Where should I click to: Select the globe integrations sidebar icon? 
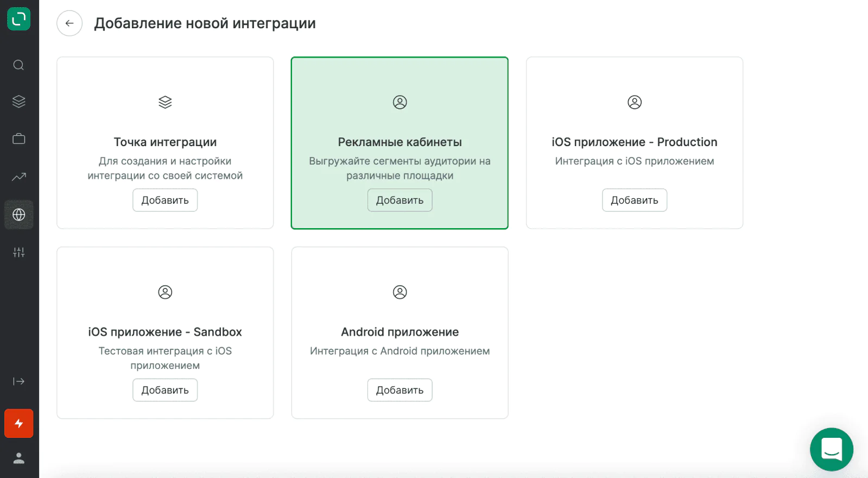[18, 215]
